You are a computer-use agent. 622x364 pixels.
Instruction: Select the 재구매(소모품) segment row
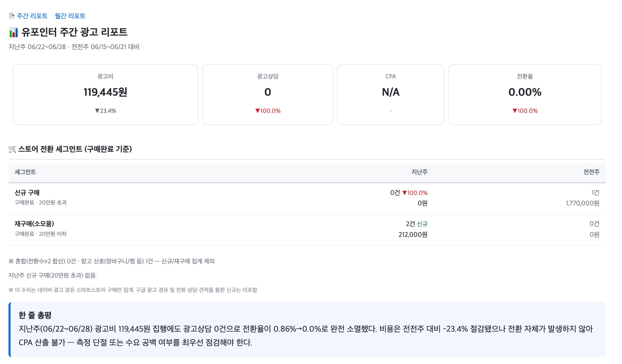coord(307,230)
